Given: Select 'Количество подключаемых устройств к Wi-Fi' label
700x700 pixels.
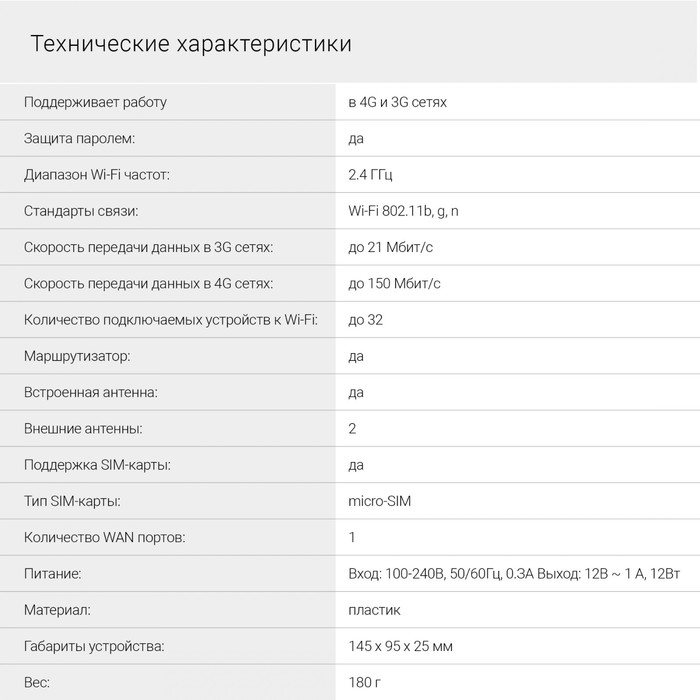Looking at the screenshot, I should pos(171,320).
